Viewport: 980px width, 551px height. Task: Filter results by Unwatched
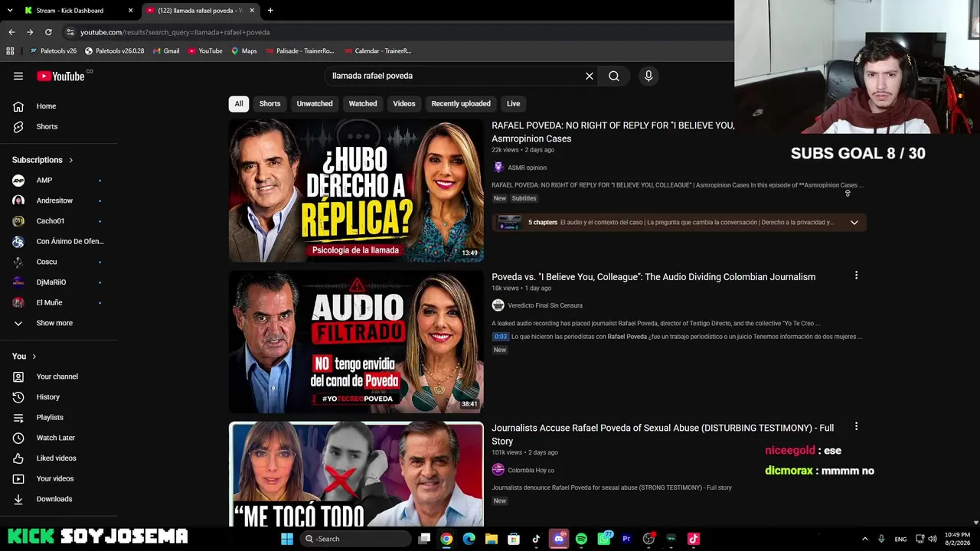coord(315,103)
